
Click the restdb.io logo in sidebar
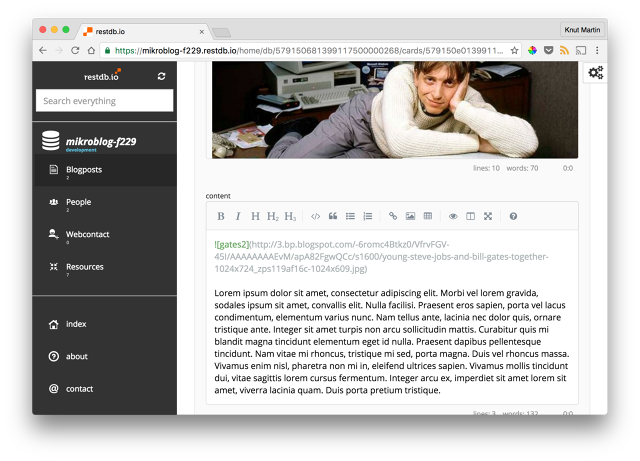[x=102, y=76]
